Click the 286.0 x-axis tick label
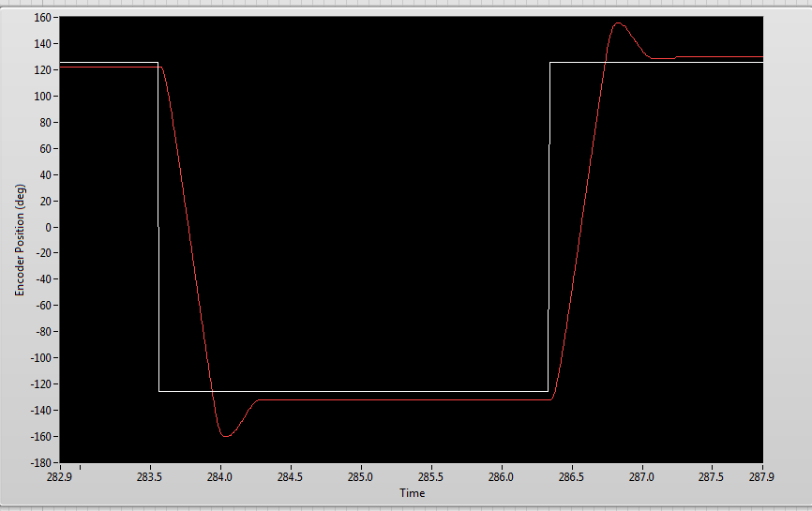812x511 pixels. [x=501, y=477]
